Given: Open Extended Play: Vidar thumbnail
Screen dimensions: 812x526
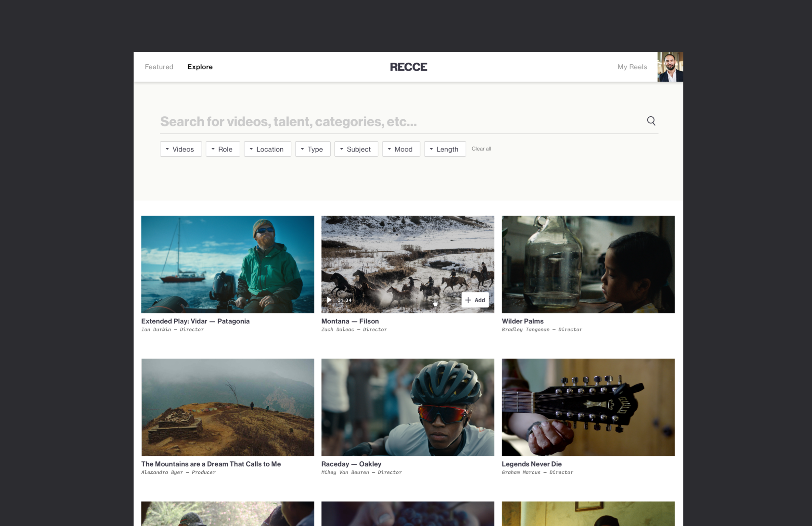Looking at the screenshot, I should pyautogui.click(x=228, y=264).
